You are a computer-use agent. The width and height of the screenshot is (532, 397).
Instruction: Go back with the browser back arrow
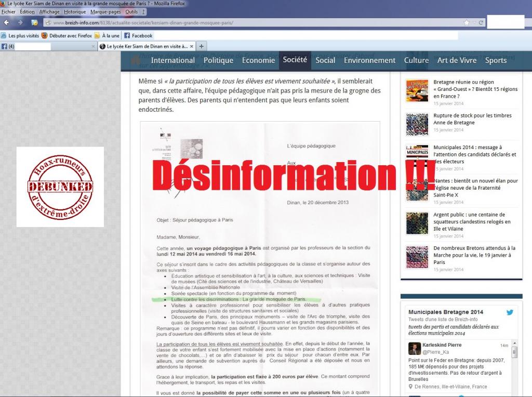[x=6, y=22]
